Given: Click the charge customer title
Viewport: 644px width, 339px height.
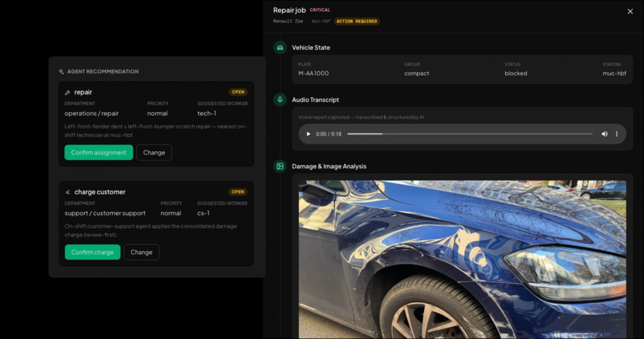Looking at the screenshot, I should pyautogui.click(x=100, y=192).
